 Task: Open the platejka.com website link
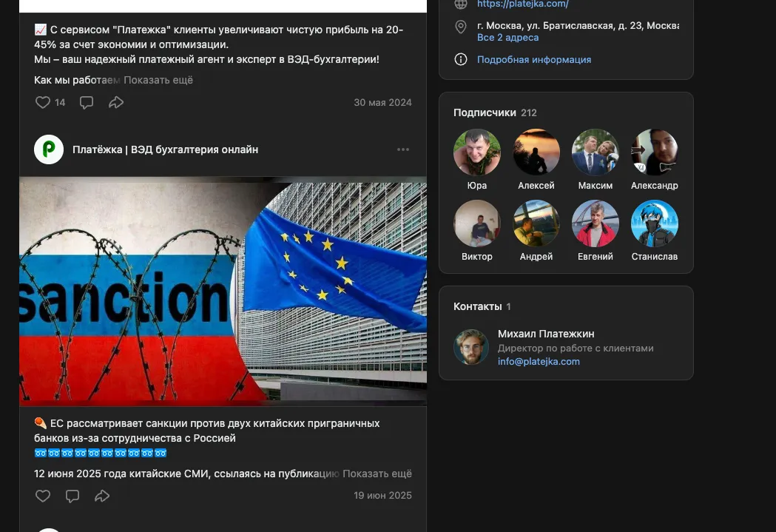point(522,4)
